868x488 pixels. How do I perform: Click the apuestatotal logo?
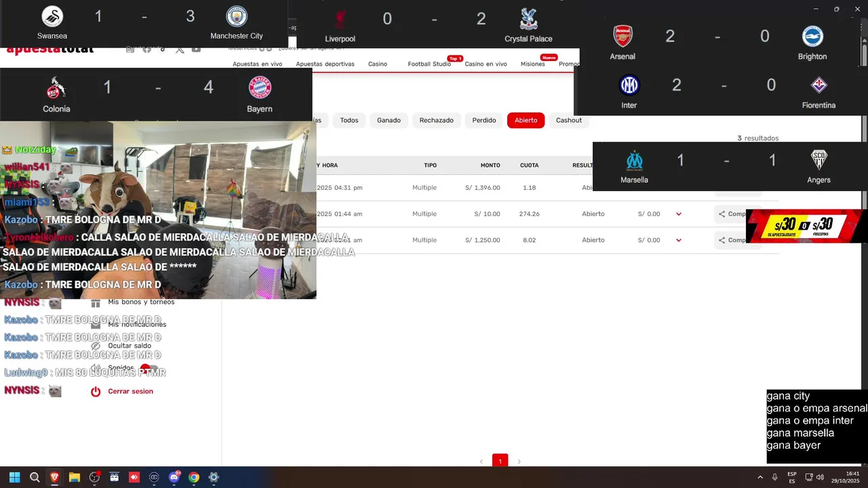coord(50,51)
